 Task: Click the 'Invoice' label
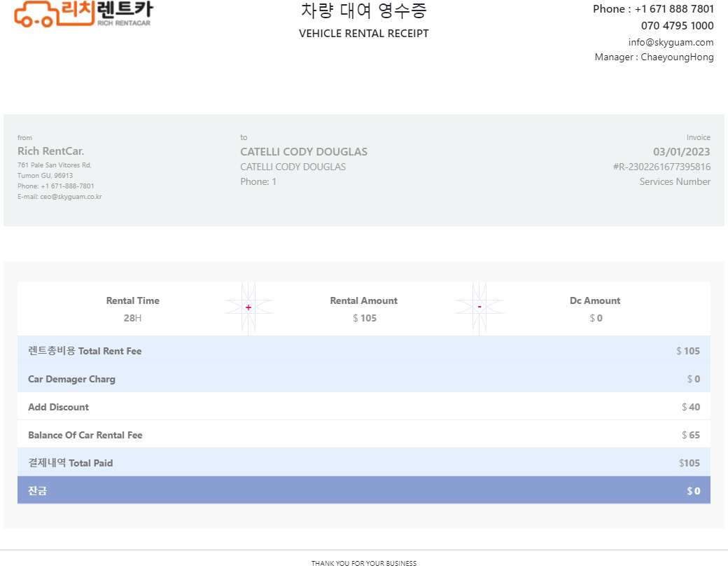click(x=699, y=137)
